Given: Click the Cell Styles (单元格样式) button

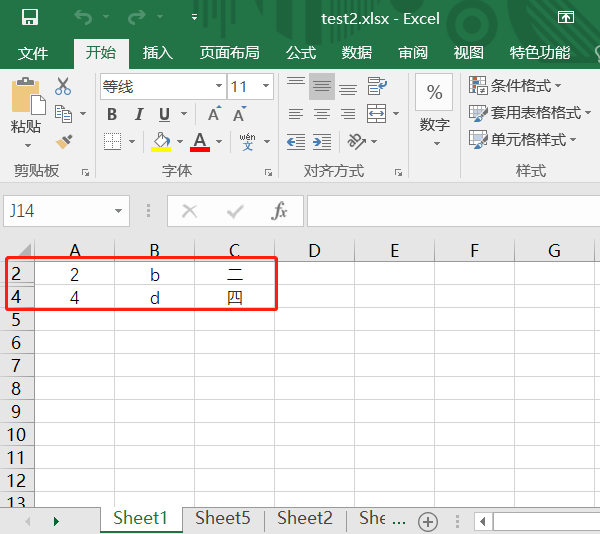Looking at the screenshot, I should coord(520,140).
